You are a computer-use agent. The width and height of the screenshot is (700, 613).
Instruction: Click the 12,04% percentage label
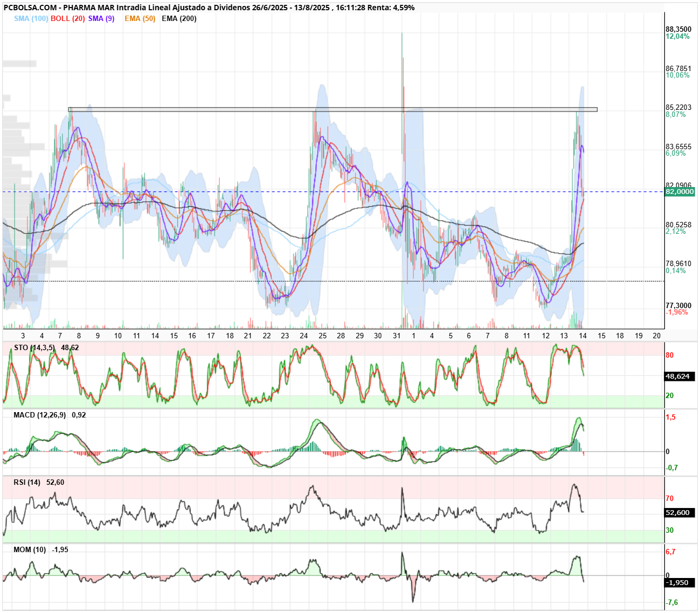[677, 36]
